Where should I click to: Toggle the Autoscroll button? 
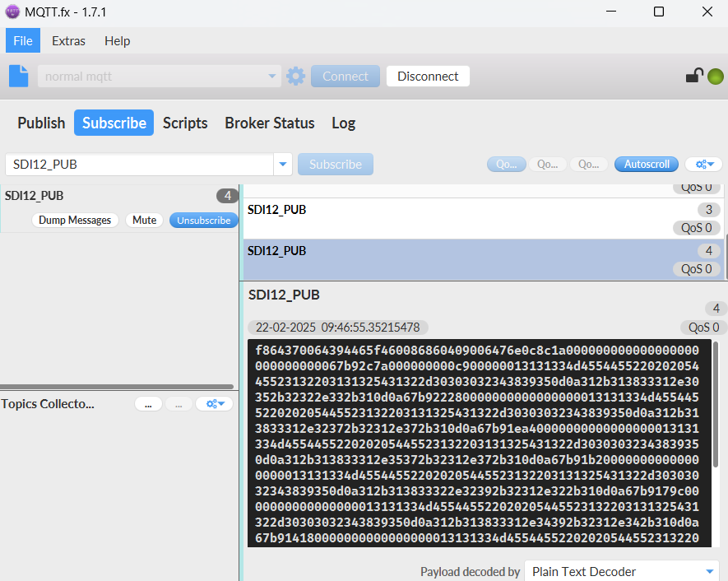[x=647, y=164]
